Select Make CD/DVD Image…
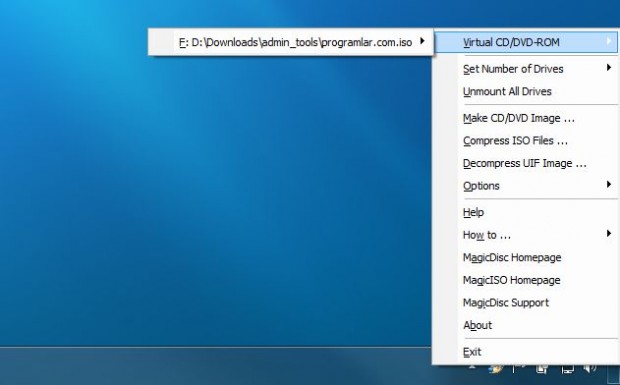620x385 pixels. (x=526, y=118)
